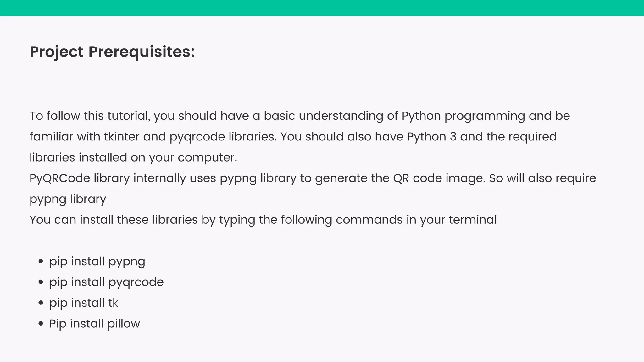Click the standalone "pypng library" line
This screenshot has height=362, width=644.
coord(68,199)
